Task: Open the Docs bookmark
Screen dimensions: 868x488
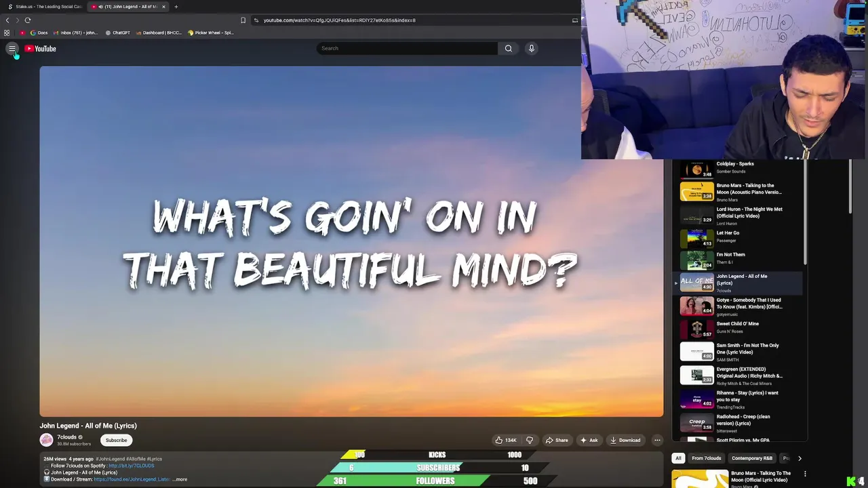Action: (39, 33)
